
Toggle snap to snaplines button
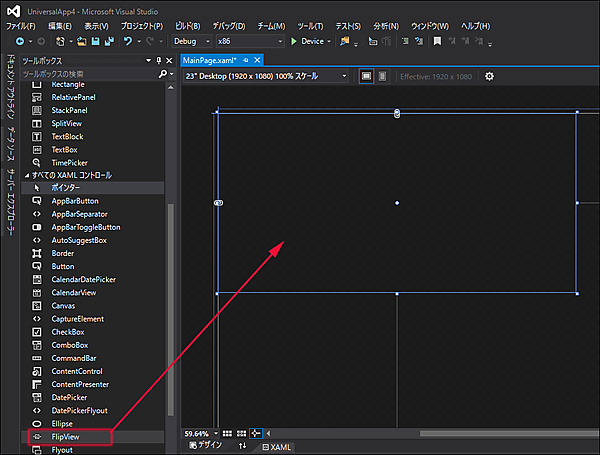click(x=256, y=433)
